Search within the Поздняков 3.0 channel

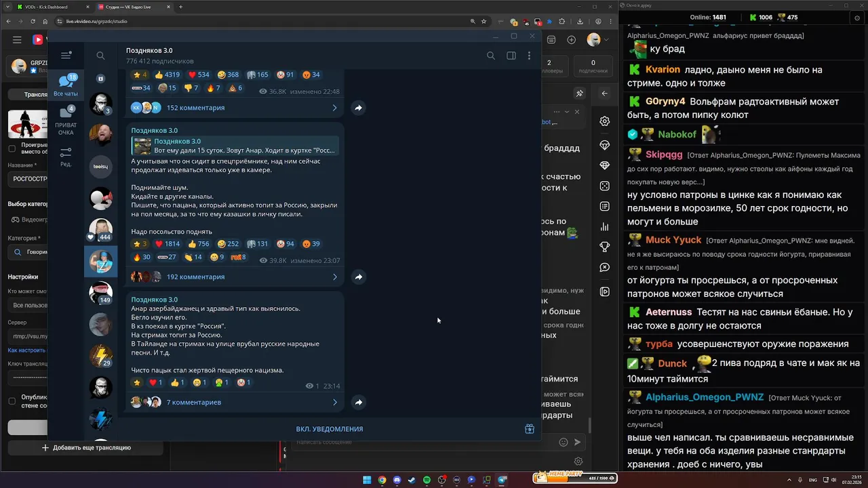[x=490, y=56]
